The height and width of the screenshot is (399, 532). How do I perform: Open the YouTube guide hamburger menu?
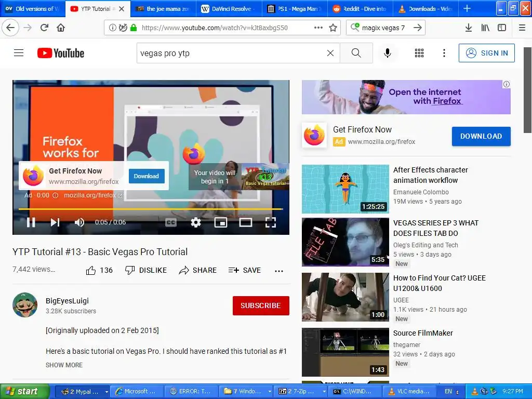(19, 53)
